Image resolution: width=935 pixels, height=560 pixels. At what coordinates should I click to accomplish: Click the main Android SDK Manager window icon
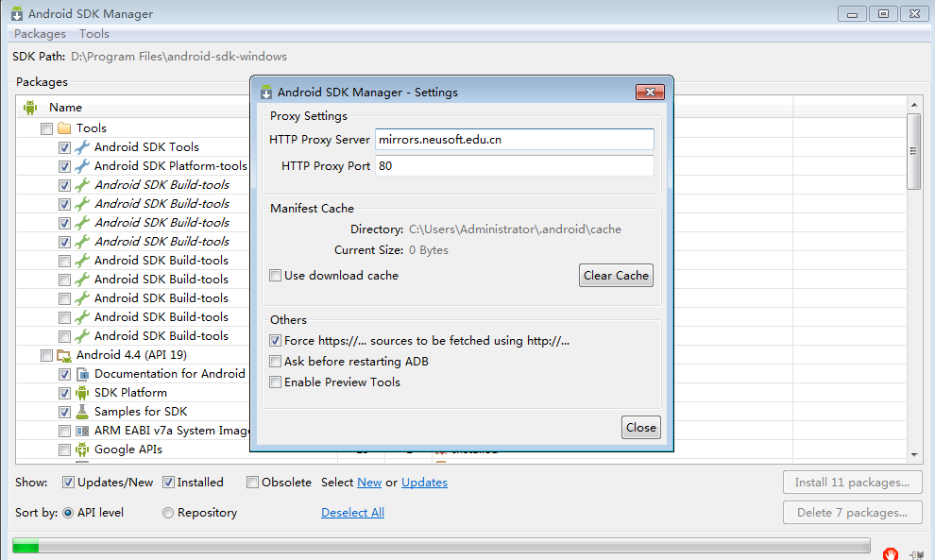17,13
